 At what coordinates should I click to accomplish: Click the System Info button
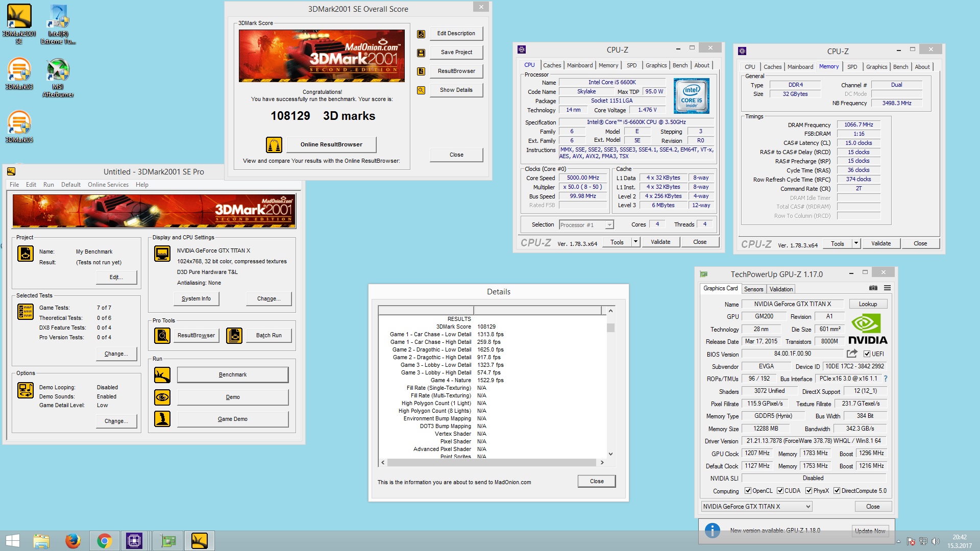[196, 298]
